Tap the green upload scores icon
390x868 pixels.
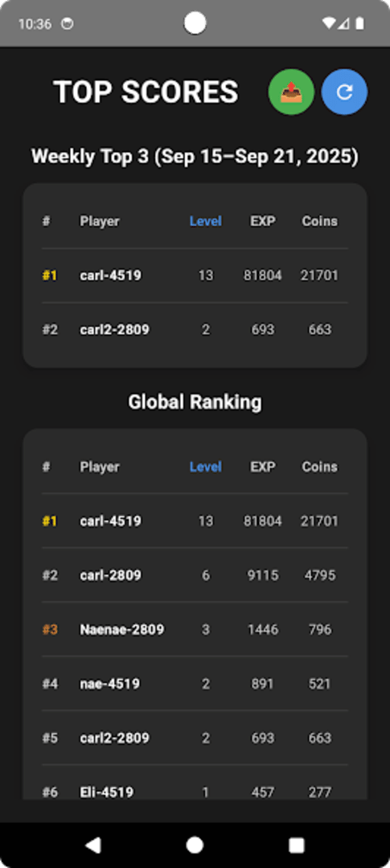291,92
